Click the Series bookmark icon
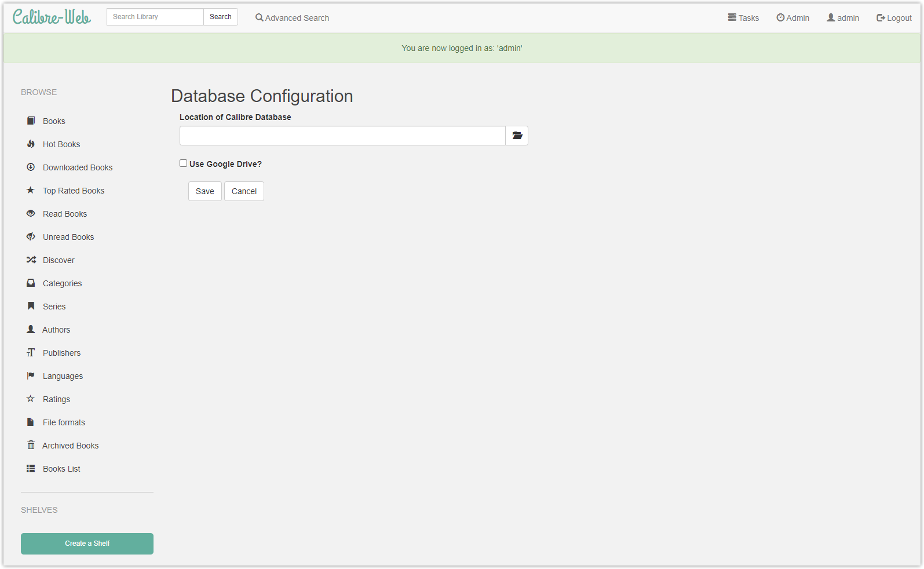The image size is (924, 569). coord(31,306)
